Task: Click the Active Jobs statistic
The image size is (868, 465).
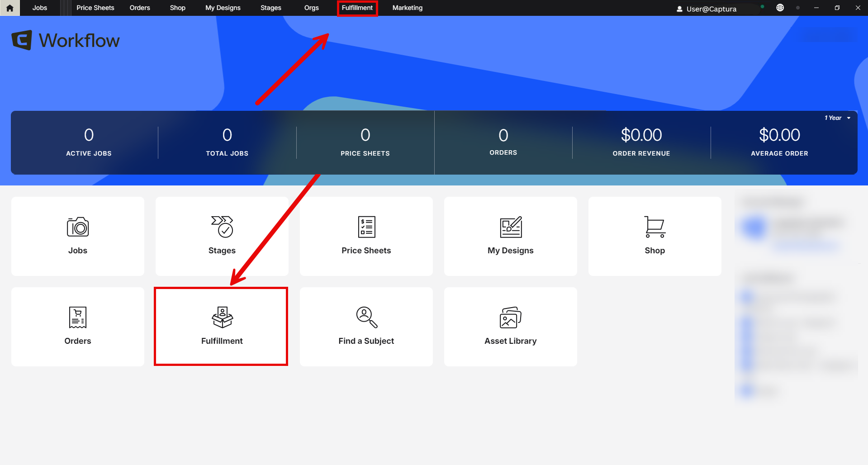Action: 89,142
